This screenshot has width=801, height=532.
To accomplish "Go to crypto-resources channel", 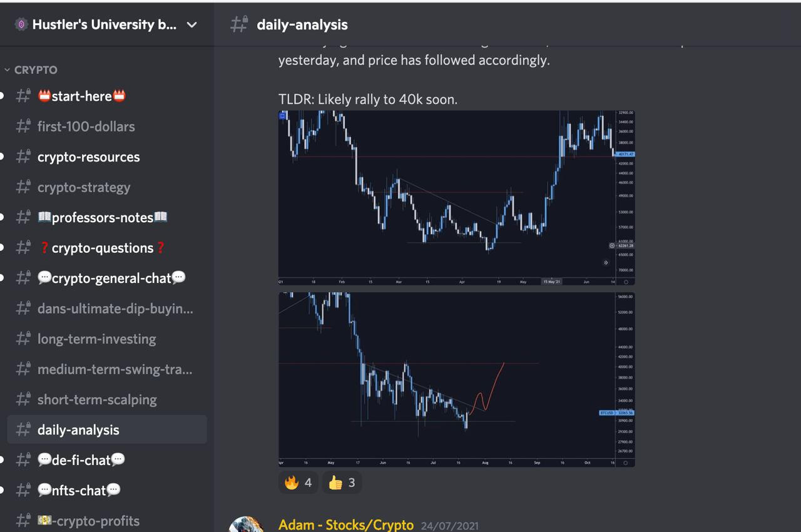I will coord(106,156).
